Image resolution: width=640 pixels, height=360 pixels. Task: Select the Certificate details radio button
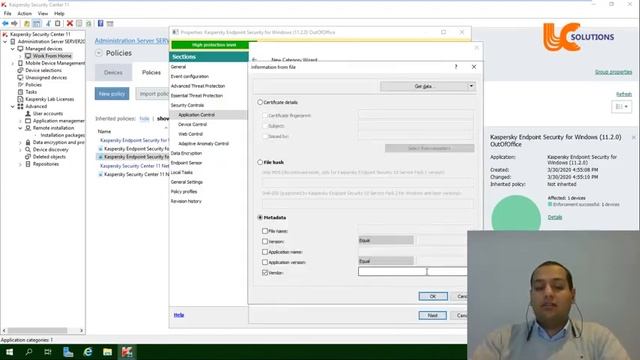pos(260,102)
